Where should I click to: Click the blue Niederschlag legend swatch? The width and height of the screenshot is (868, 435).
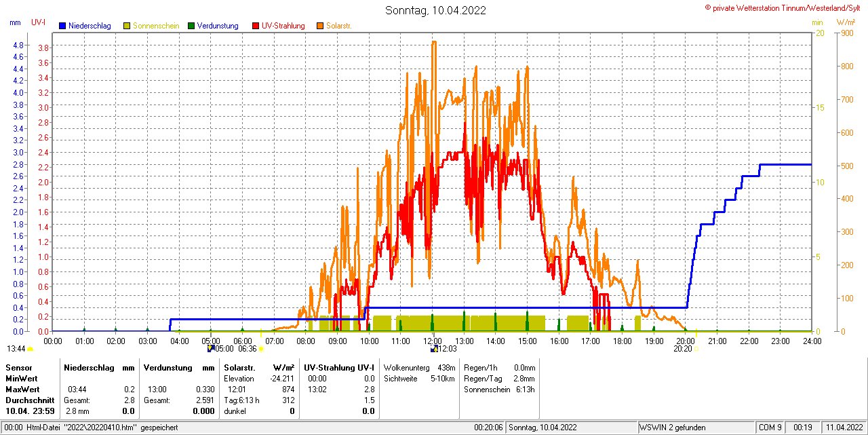pos(62,26)
